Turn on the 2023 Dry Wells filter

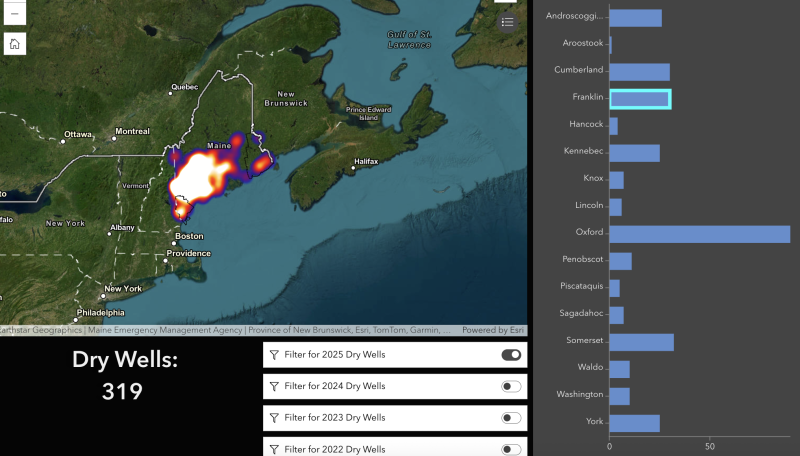(511, 418)
